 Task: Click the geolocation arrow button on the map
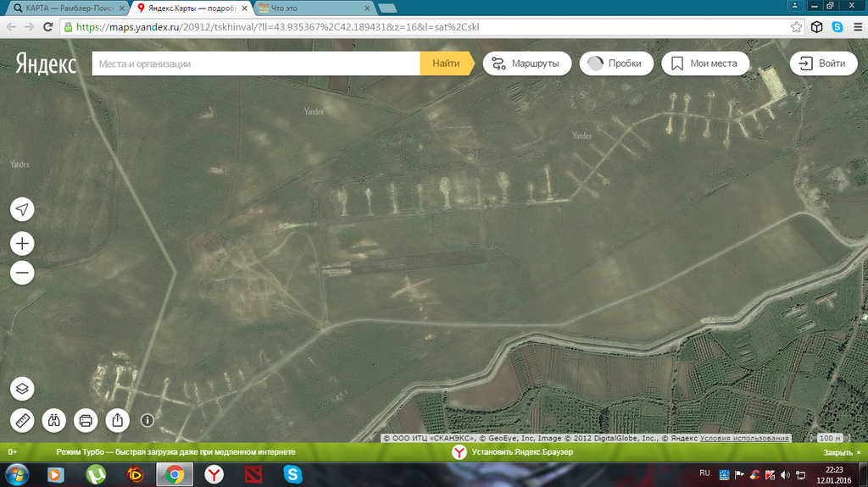pos(22,209)
